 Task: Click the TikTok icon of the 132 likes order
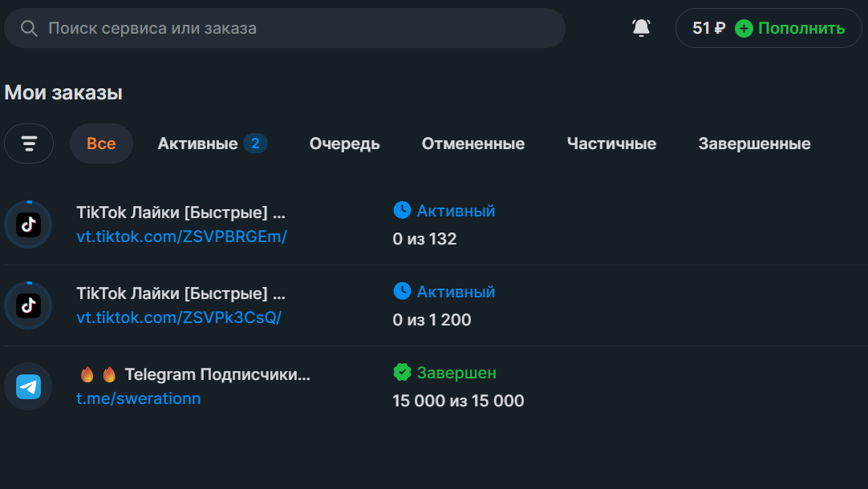coord(28,224)
